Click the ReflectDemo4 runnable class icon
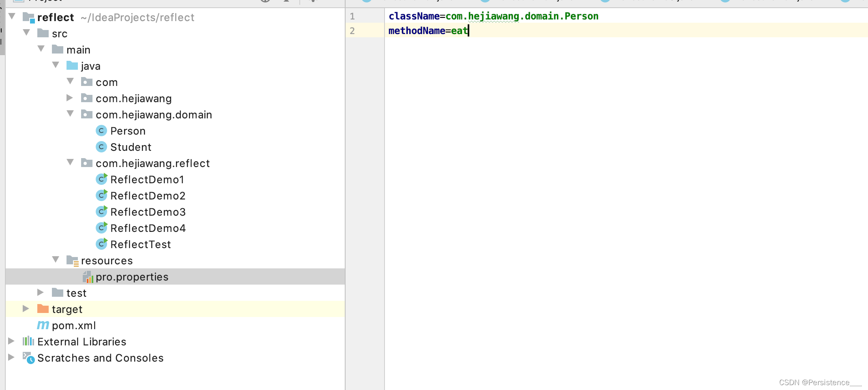Screen dimensions: 868x390 coord(102,227)
